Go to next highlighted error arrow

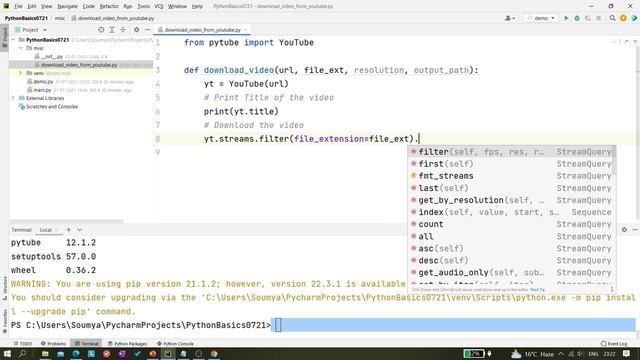click(x=635, y=42)
